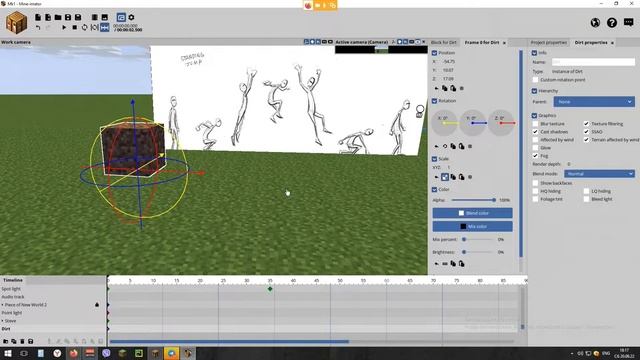640x360 pixels.
Task: Select the Dirt properties tab
Action: [x=591, y=42]
